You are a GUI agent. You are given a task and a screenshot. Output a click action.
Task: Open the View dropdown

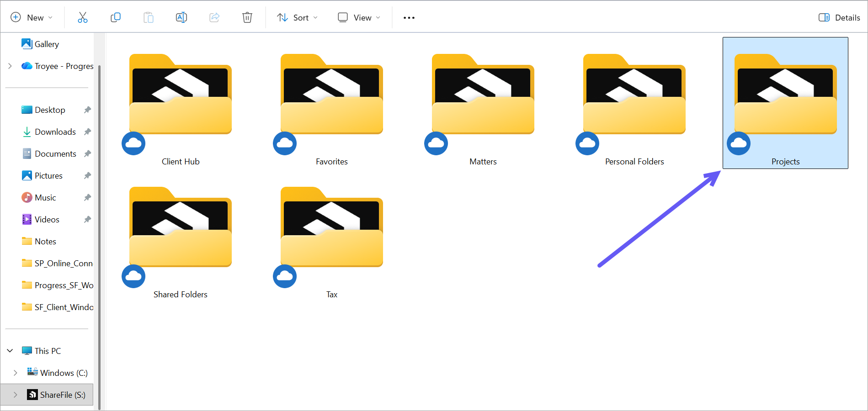coord(359,17)
